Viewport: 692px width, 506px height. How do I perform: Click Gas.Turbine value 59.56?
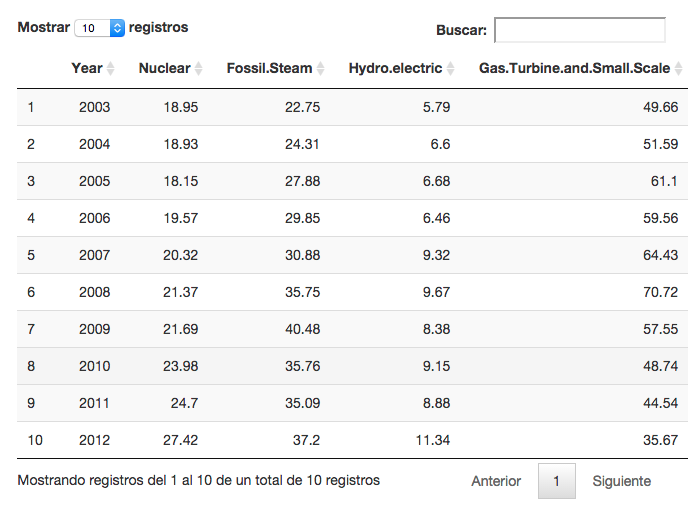(660, 218)
